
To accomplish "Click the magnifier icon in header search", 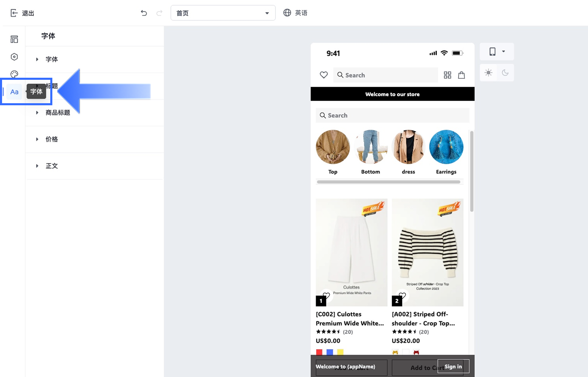I will tap(340, 75).
